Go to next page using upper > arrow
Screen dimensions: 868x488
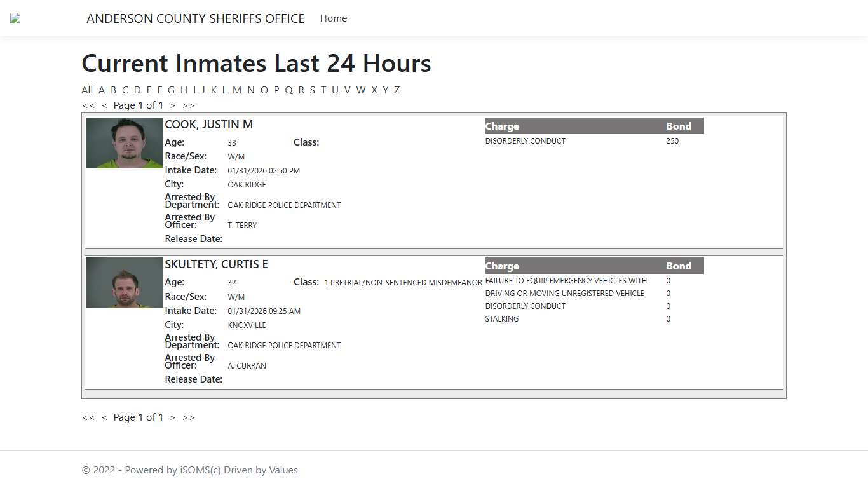click(x=172, y=105)
